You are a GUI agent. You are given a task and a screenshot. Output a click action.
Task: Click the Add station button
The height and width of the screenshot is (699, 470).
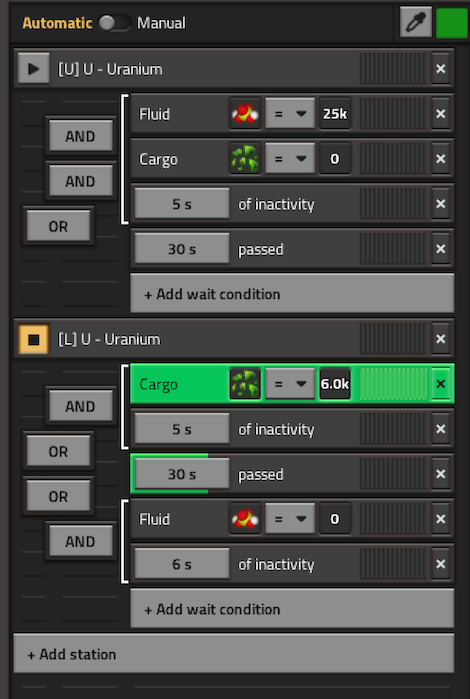[x=234, y=654]
